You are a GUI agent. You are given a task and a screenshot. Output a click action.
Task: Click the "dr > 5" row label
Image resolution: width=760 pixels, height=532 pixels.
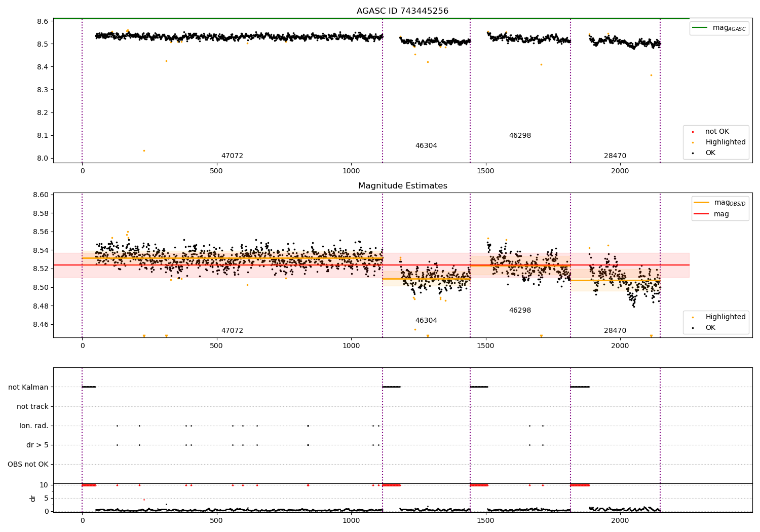pyautogui.click(x=37, y=445)
